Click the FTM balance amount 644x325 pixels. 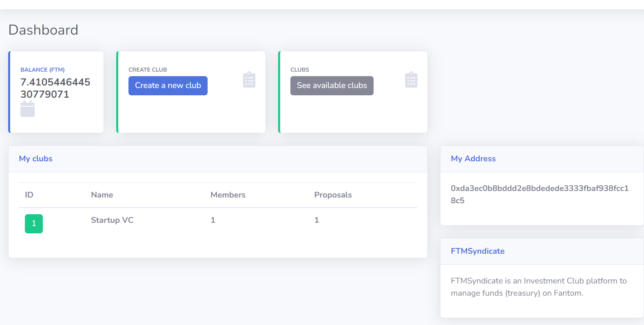click(55, 88)
